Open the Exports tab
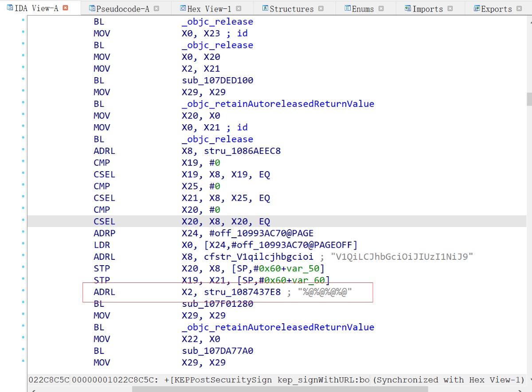The image size is (532, 392). tap(497, 8)
